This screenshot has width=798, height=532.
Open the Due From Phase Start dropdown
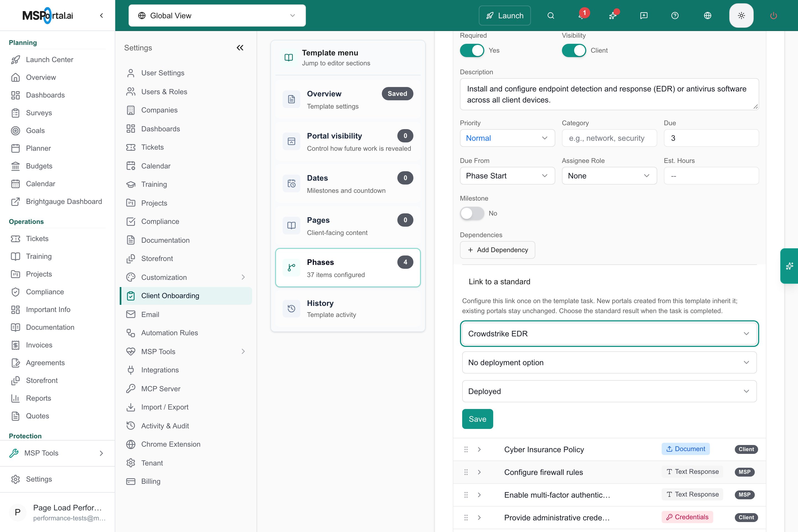pos(507,176)
